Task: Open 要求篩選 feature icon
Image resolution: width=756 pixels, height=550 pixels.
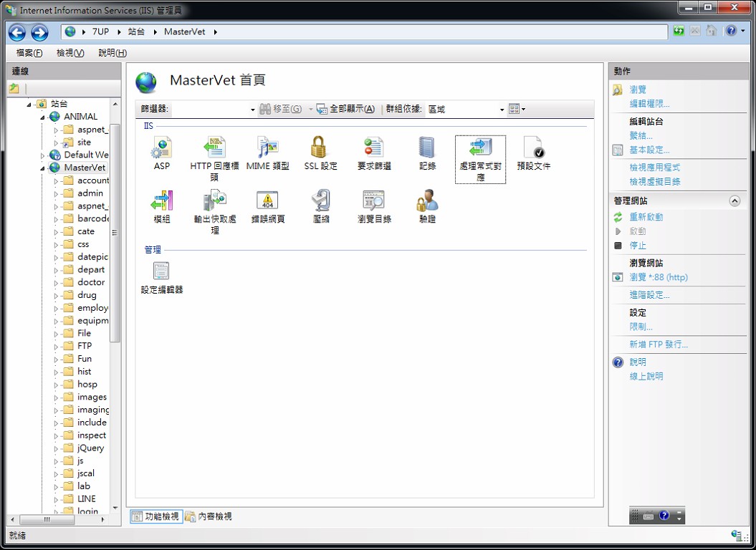Action: (x=374, y=153)
